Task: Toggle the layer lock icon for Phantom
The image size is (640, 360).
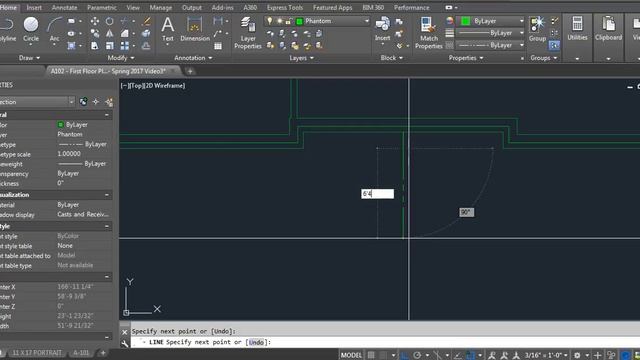Action: (x=288, y=21)
